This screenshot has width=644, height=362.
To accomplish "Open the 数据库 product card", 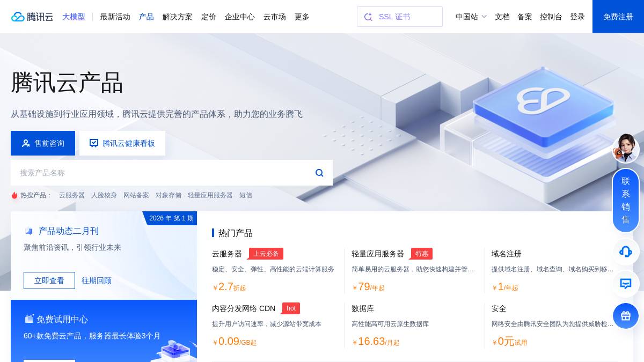I will (x=363, y=308).
